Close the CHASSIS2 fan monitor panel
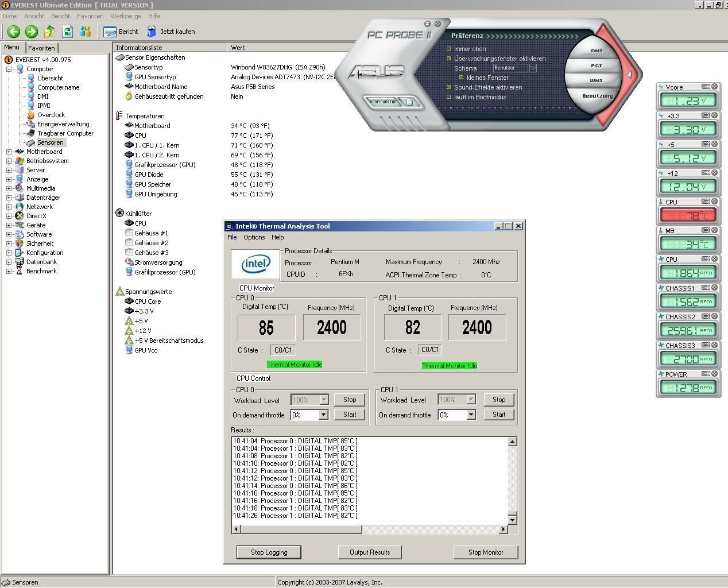The image size is (728, 588). (x=715, y=316)
